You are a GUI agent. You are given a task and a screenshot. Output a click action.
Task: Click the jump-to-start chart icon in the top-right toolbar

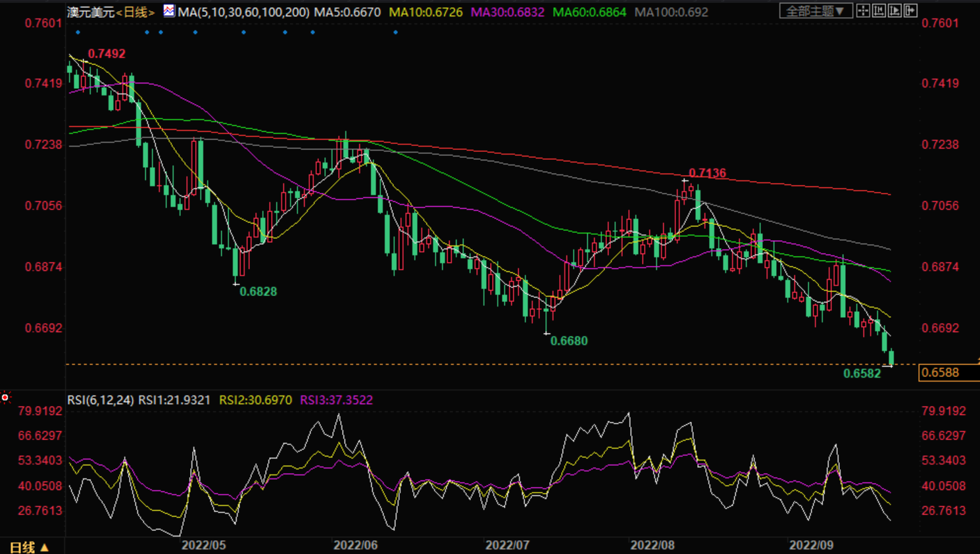[879, 11]
